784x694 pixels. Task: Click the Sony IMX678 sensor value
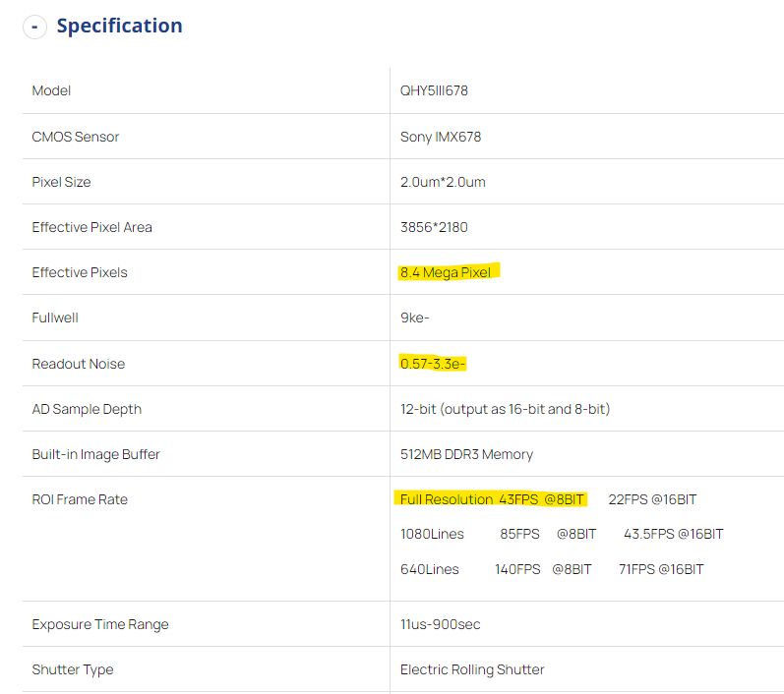pyautogui.click(x=441, y=137)
